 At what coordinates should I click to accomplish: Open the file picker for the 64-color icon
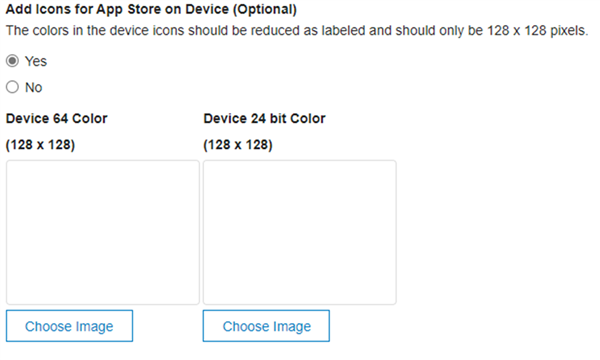pyautogui.click(x=69, y=326)
